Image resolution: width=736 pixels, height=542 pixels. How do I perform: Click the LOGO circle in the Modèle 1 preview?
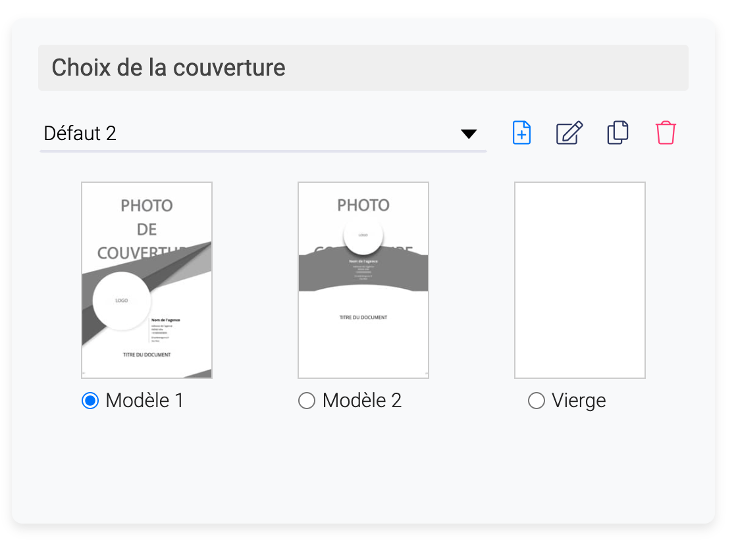coord(122,300)
